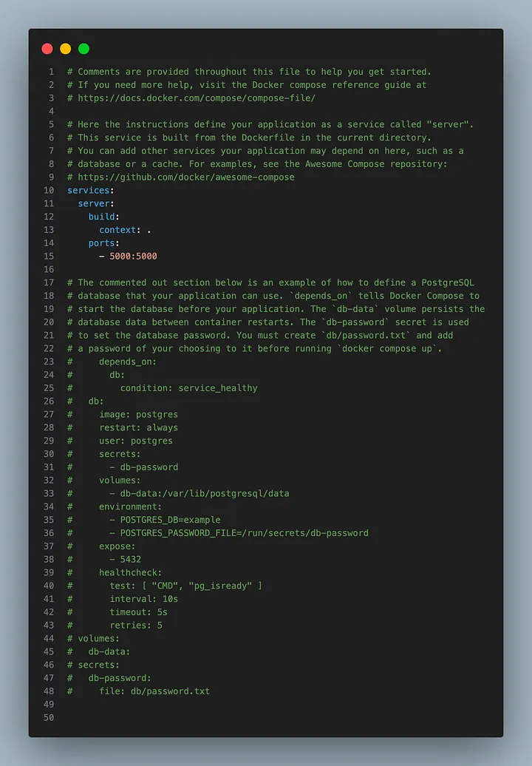Select the "services:" key
Viewport: 532px width, 766px height.
[91, 190]
